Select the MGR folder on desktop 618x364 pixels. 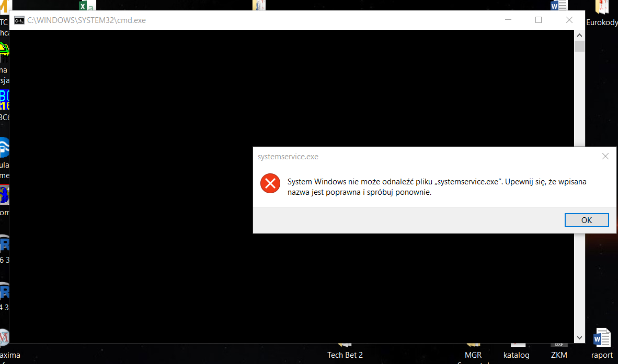473,350
